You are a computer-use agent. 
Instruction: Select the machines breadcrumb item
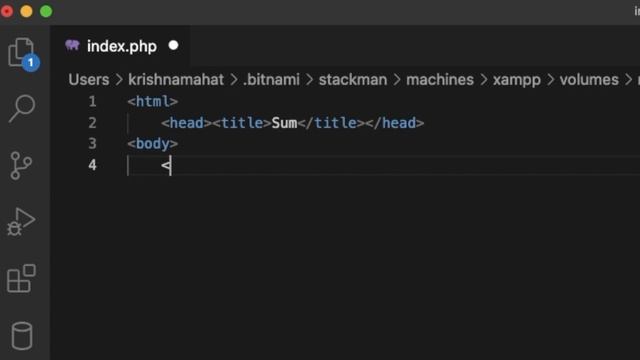click(440, 80)
